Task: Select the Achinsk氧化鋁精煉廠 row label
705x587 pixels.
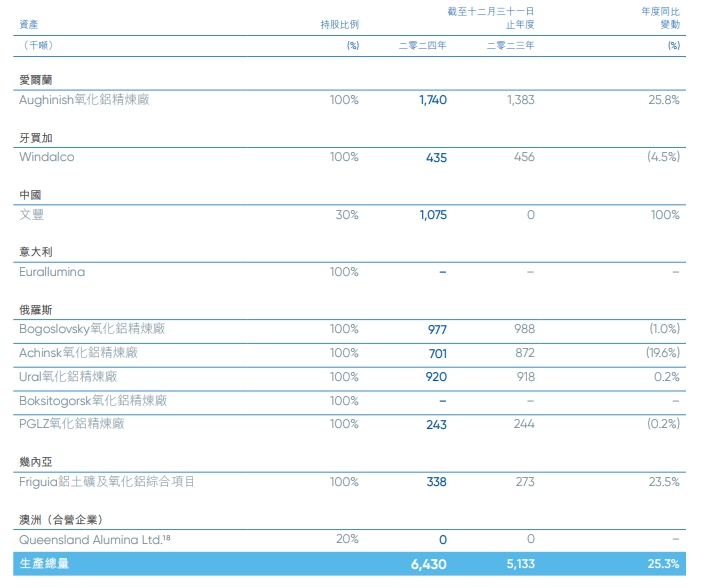Action: pos(78,353)
